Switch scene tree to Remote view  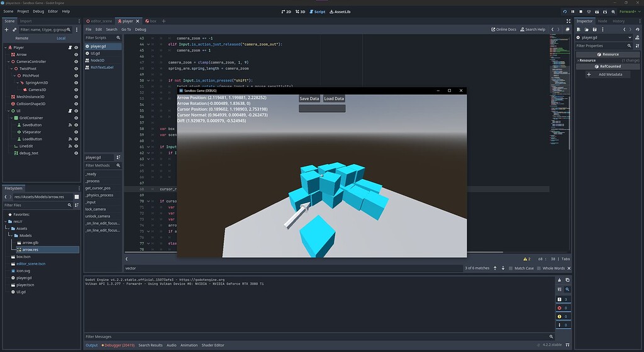point(22,38)
